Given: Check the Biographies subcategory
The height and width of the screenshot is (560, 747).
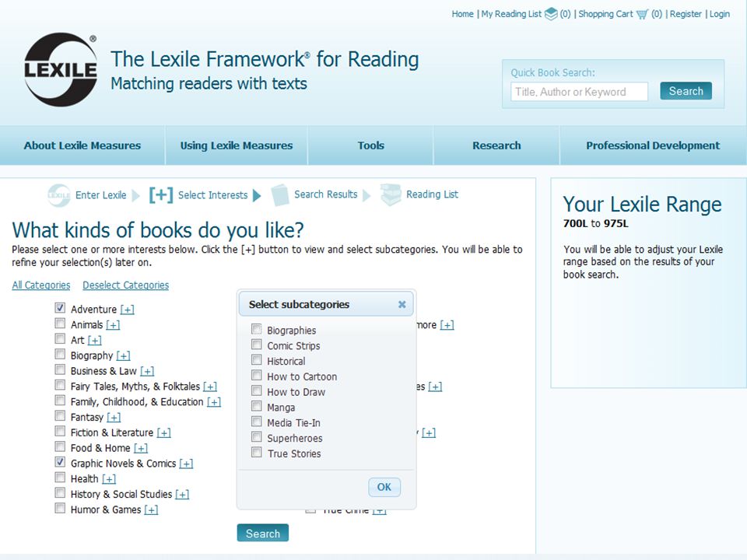Looking at the screenshot, I should point(256,329).
